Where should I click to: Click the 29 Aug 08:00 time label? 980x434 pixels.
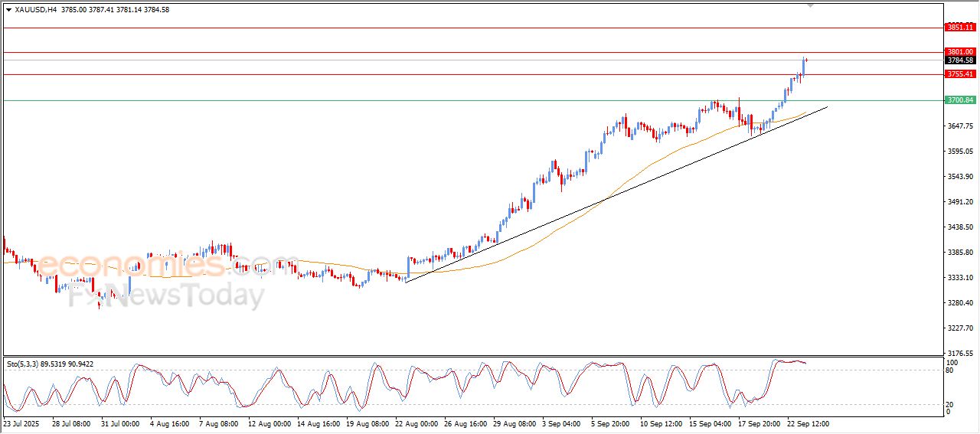pos(514,423)
